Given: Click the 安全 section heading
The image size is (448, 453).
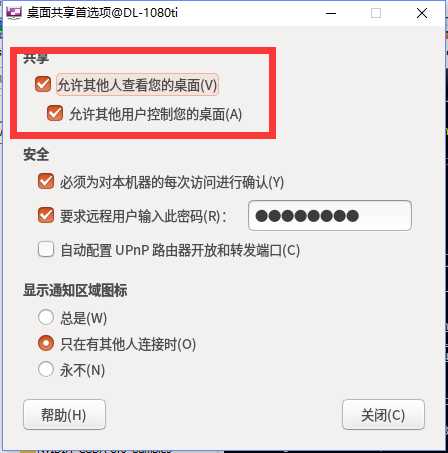Looking at the screenshot, I should [36, 155].
